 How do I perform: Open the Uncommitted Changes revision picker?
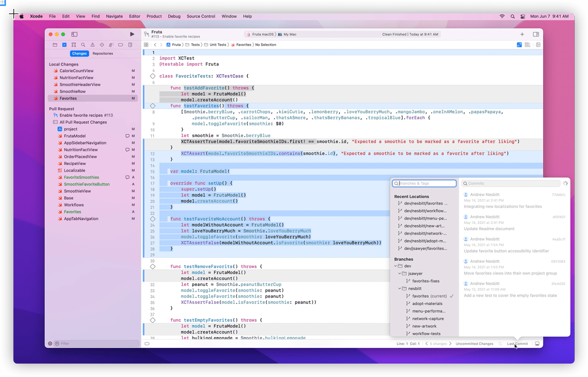point(474,344)
